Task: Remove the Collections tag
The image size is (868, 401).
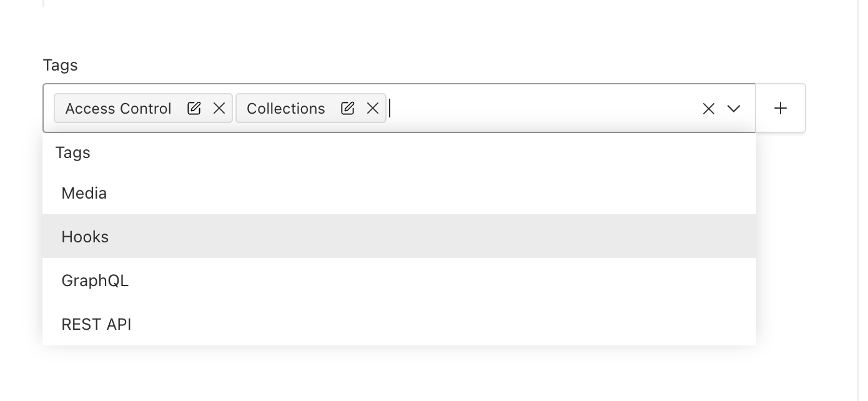Action: click(373, 109)
